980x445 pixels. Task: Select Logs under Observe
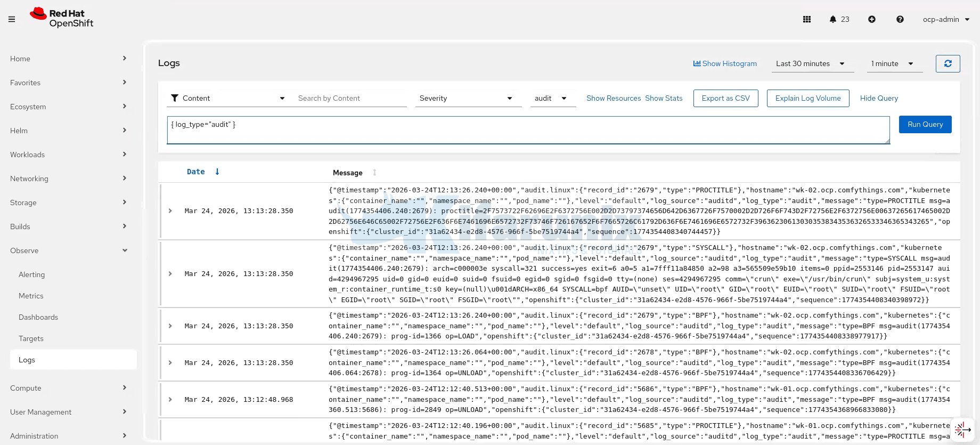click(x=73, y=360)
